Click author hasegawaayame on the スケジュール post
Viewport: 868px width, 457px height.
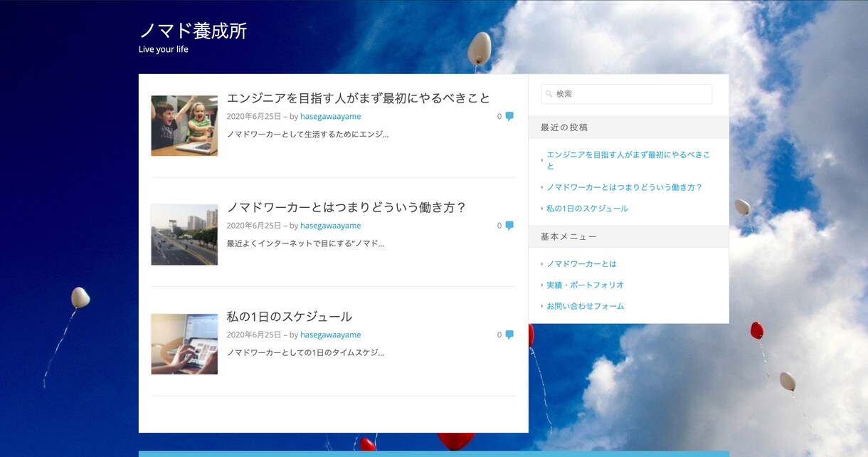pos(330,335)
